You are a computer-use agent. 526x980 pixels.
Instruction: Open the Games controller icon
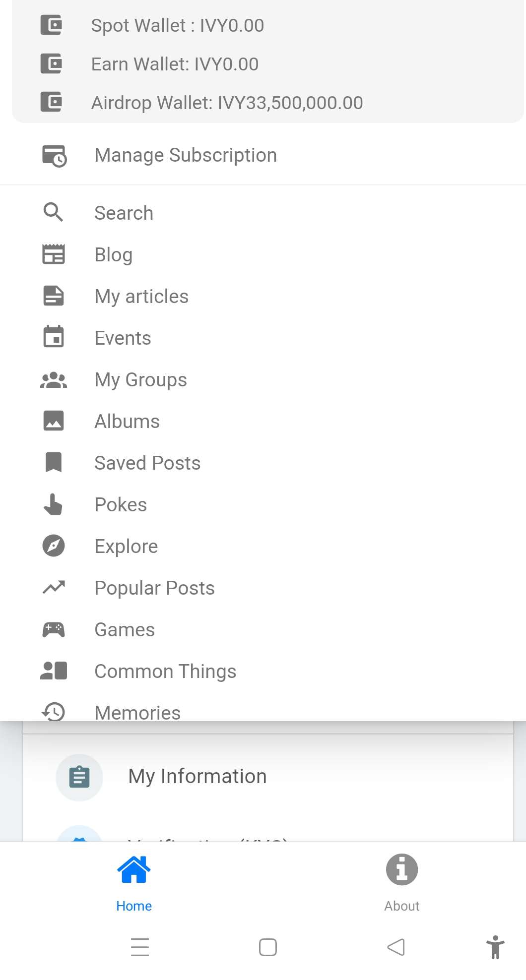[54, 629]
